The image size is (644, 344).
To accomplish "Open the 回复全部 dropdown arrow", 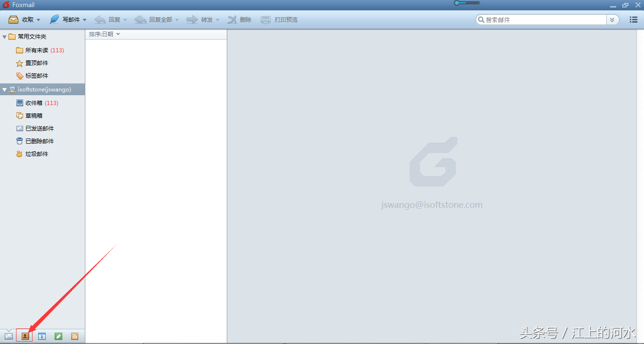I will point(177,20).
